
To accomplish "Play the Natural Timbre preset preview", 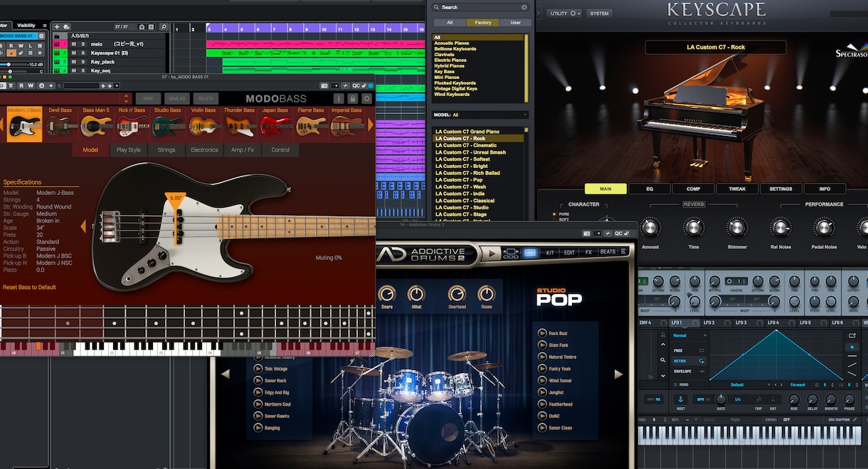I will click(x=542, y=357).
